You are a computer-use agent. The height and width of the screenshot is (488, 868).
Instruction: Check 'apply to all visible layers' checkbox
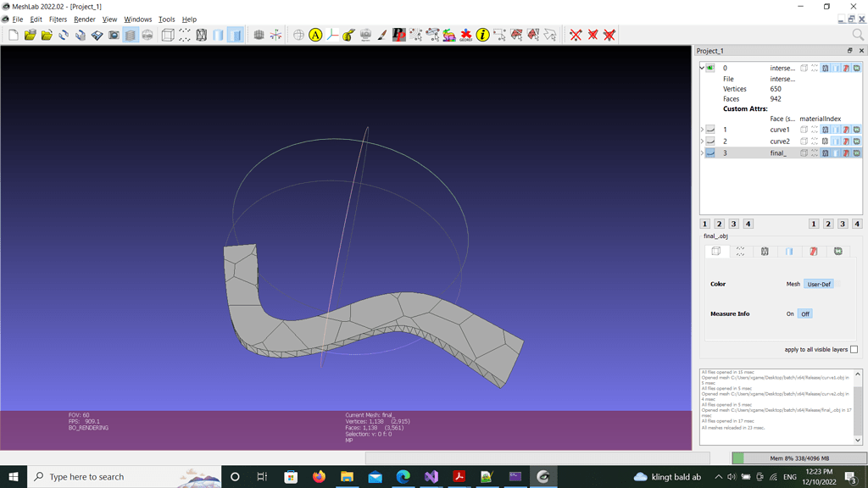[854, 349]
